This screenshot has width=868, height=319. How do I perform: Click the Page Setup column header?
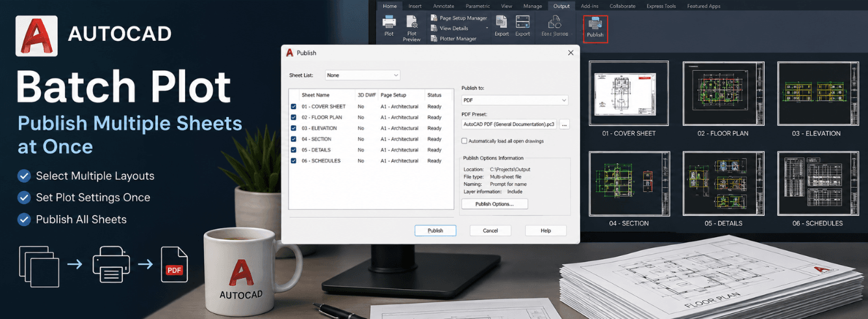(393, 95)
